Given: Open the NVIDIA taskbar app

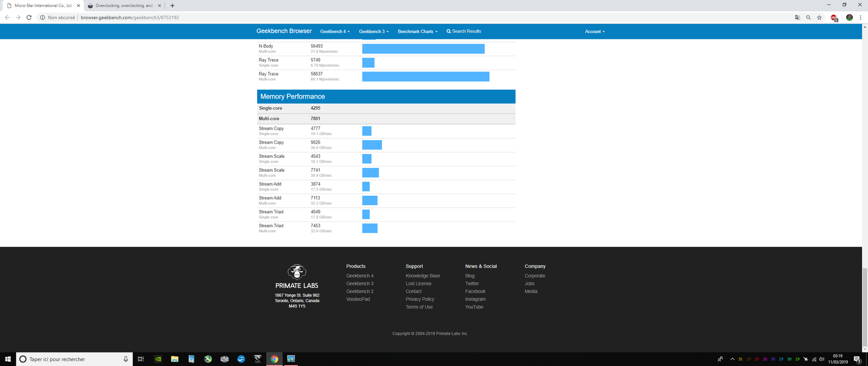Looking at the screenshot, I should click(158, 359).
